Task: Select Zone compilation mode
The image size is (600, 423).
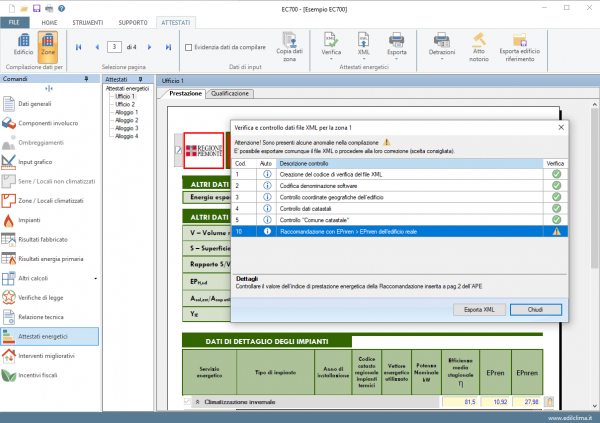Action: coord(48,47)
